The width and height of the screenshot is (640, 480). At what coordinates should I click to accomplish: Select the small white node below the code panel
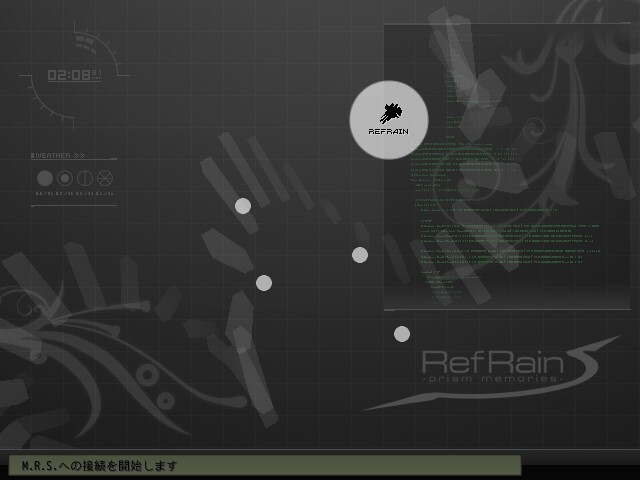tap(402, 334)
